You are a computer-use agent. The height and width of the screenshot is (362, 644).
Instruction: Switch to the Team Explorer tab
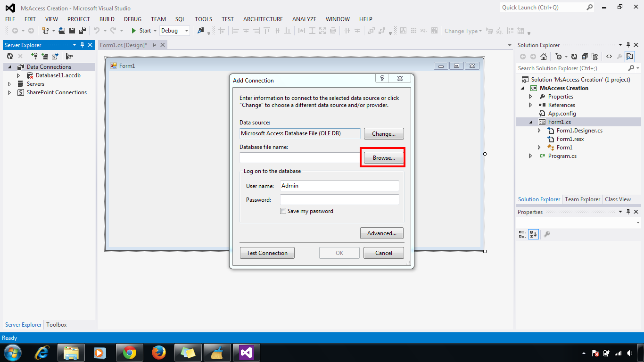582,199
